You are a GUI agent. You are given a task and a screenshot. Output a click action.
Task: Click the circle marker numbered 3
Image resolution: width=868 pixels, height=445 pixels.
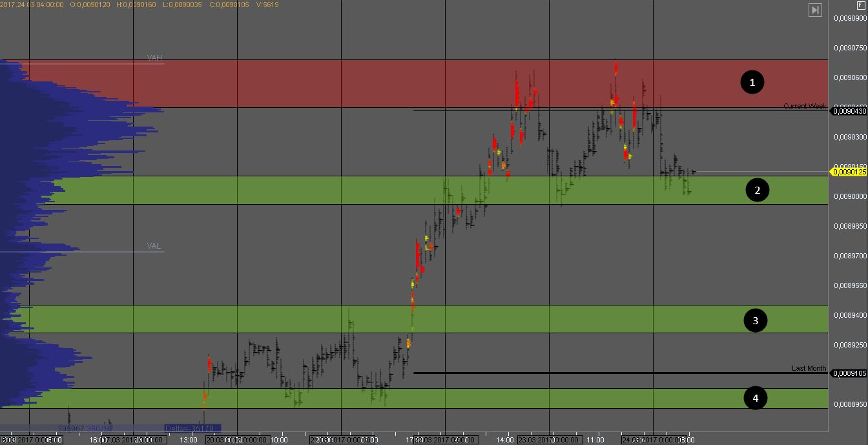click(756, 320)
